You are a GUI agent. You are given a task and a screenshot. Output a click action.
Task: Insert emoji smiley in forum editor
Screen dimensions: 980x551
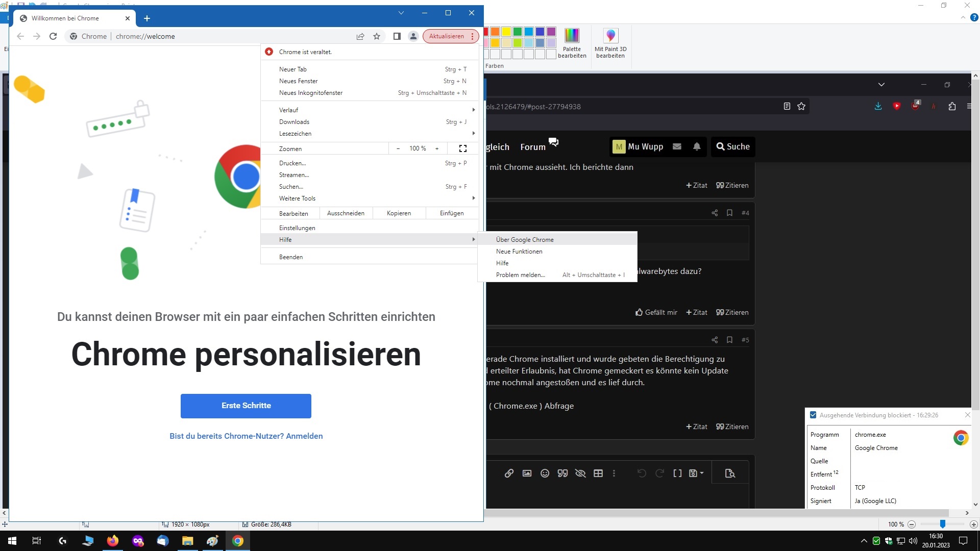point(545,473)
